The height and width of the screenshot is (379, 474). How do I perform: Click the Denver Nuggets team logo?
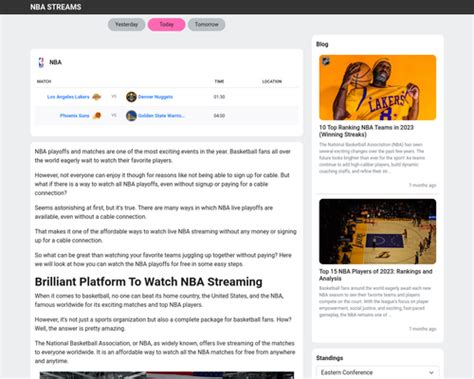131,97
